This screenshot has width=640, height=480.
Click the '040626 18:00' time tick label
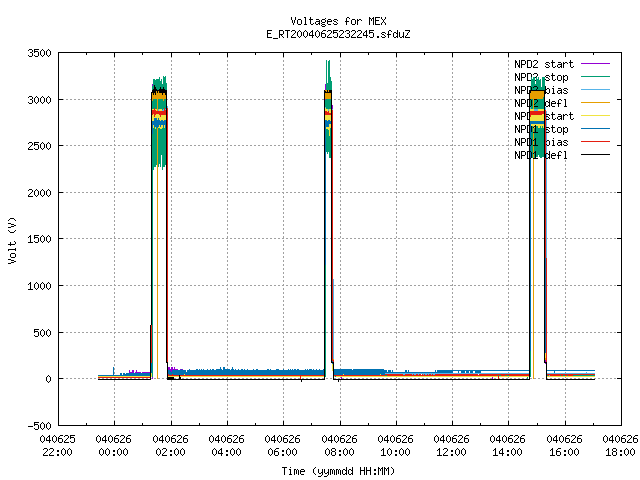pyautogui.click(x=620, y=446)
